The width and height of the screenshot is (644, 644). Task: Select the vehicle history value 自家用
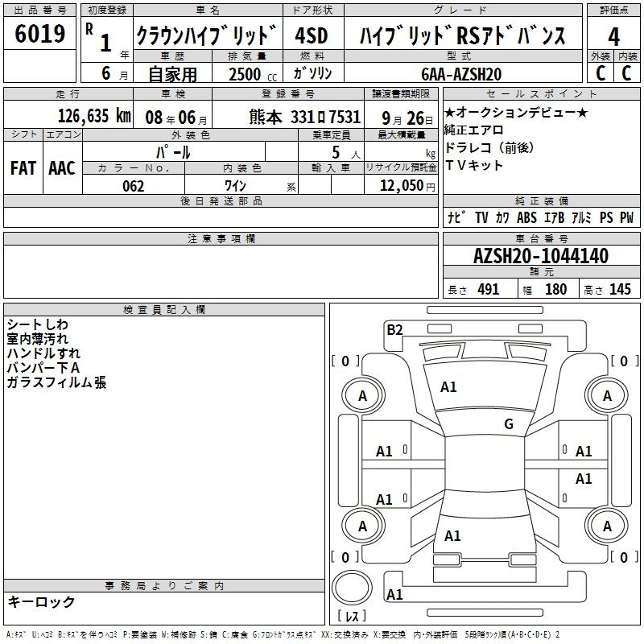[x=172, y=74]
